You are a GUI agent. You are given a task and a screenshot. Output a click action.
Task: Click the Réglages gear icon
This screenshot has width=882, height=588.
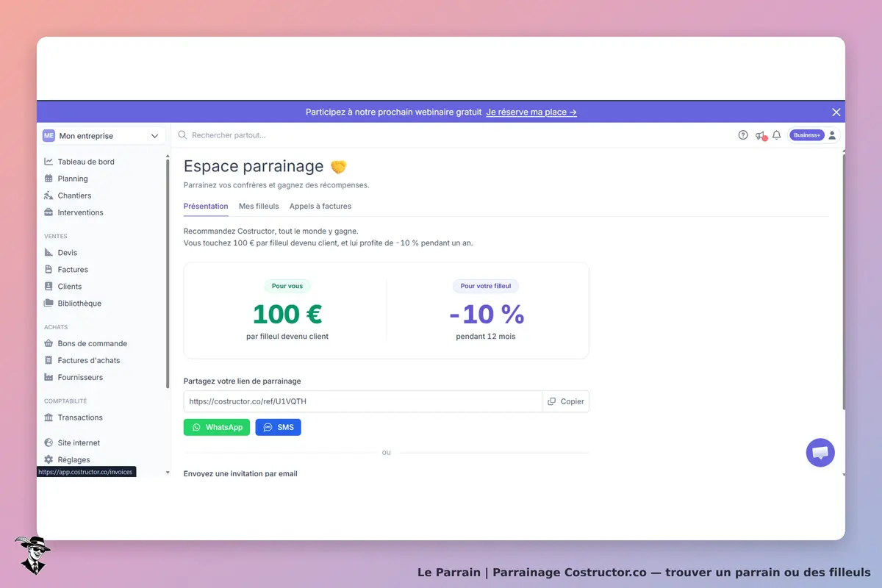tap(49, 460)
